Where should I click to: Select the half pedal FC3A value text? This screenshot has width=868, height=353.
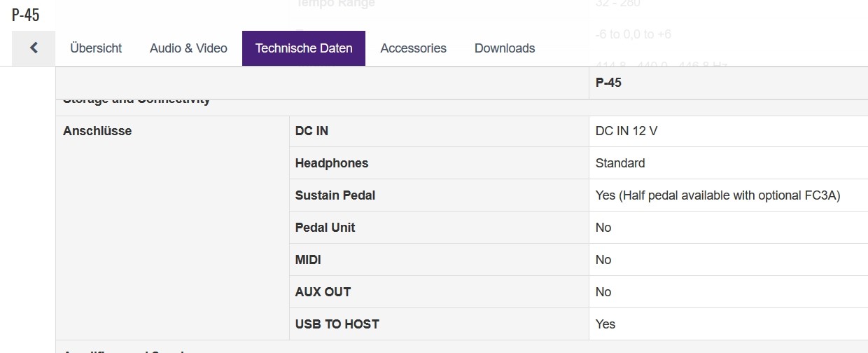click(717, 195)
